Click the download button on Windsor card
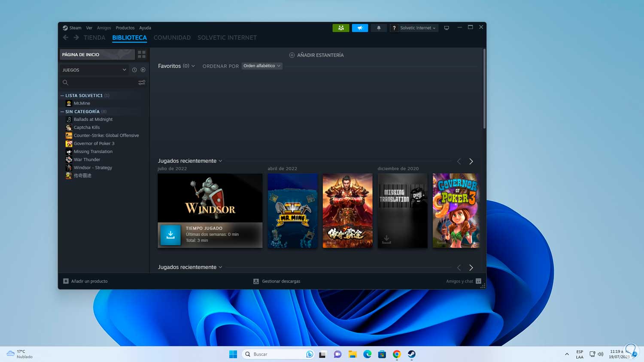The height and width of the screenshot is (362, 644). (170, 235)
